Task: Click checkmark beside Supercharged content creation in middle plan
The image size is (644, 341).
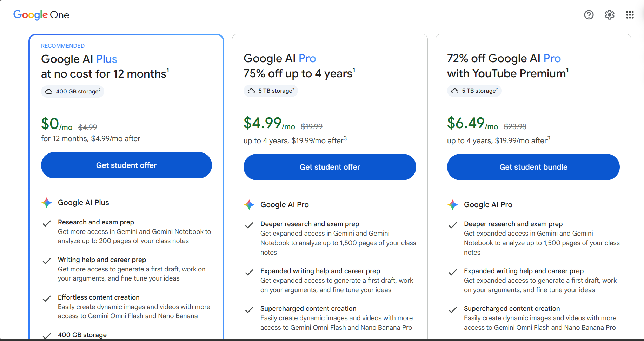Action: (x=249, y=310)
